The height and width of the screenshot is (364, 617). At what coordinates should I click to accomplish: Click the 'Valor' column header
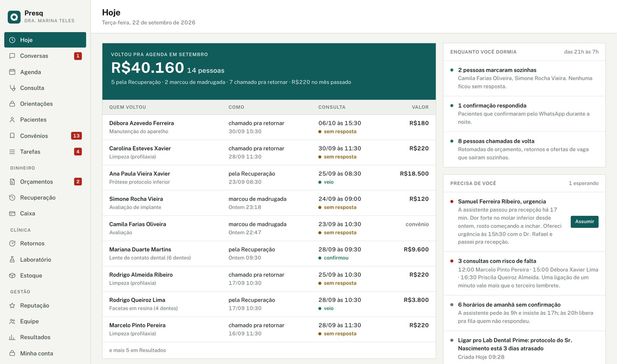pyautogui.click(x=420, y=107)
